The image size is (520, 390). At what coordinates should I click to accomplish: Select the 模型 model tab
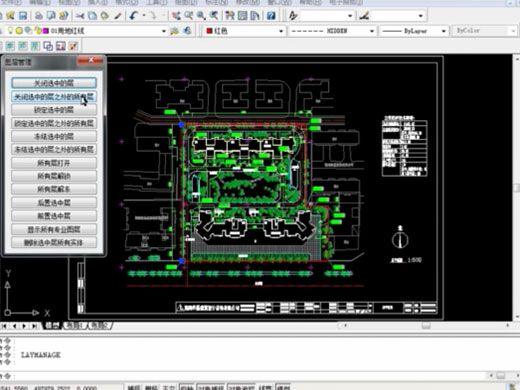pos(52,326)
